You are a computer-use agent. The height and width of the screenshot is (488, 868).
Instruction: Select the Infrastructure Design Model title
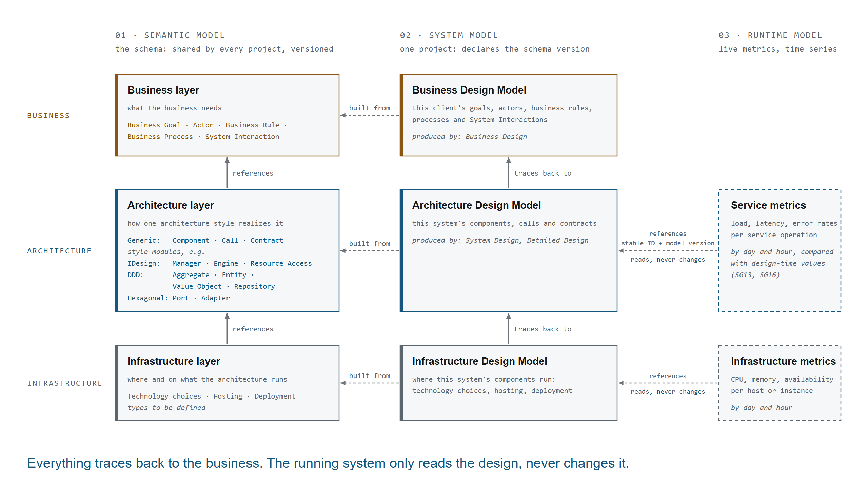click(x=479, y=361)
